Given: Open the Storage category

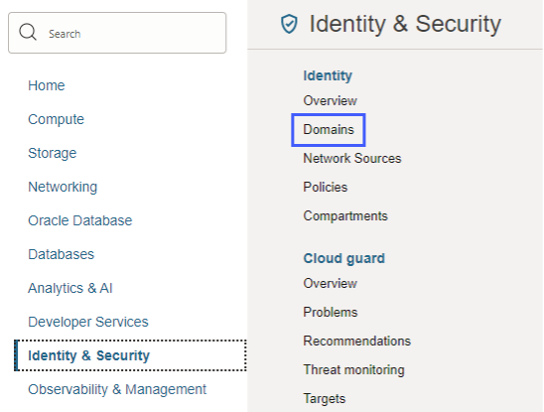Looking at the screenshot, I should [52, 153].
